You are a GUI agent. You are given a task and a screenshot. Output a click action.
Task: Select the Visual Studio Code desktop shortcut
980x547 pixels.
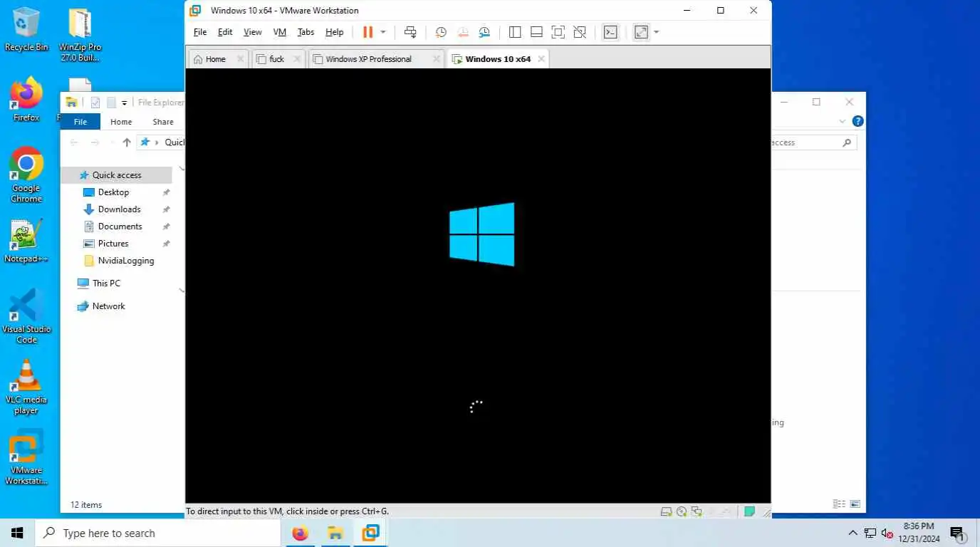tap(26, 316)
